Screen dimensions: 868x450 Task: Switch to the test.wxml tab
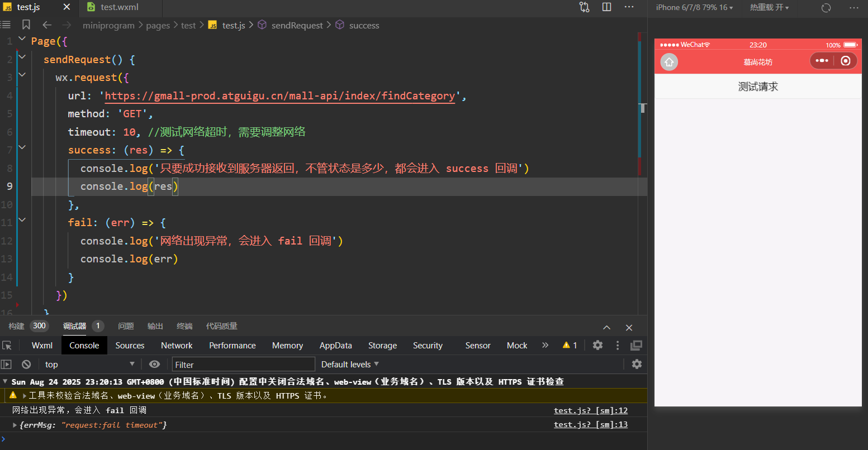coord(120,7)
